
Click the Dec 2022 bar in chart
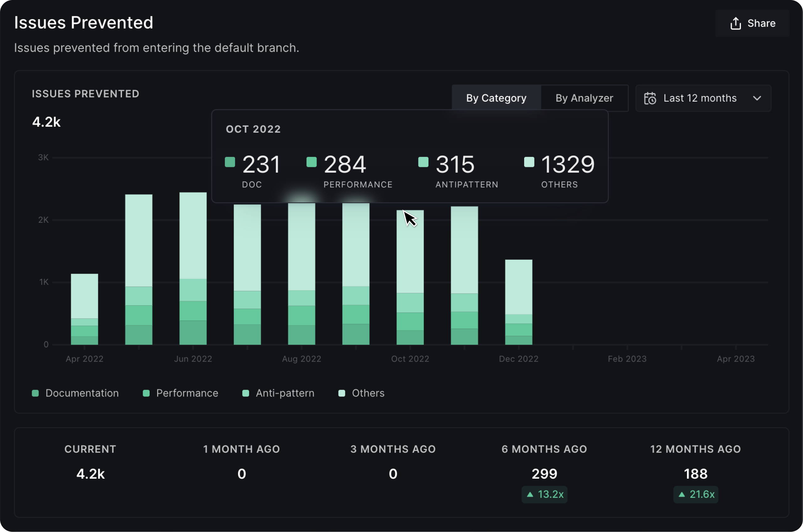pyautogui.click(x=518, y=302)
